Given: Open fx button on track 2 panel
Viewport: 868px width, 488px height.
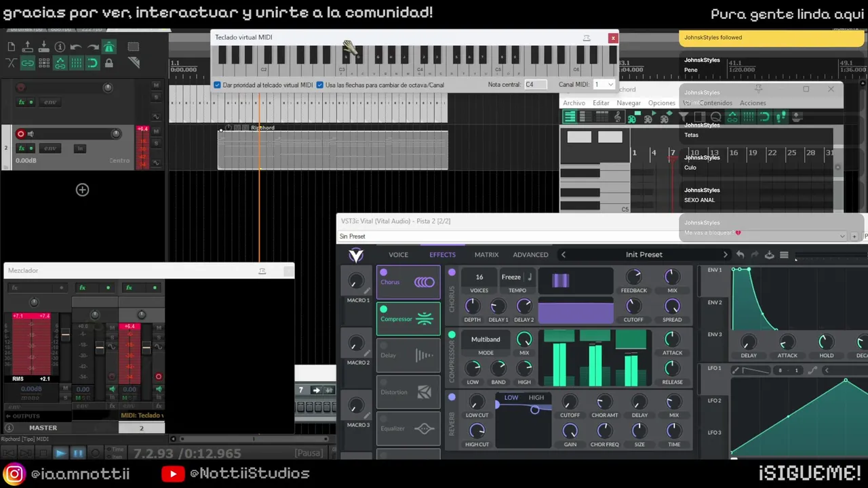Looking at the screenshot, I should [x=22, y=148].
